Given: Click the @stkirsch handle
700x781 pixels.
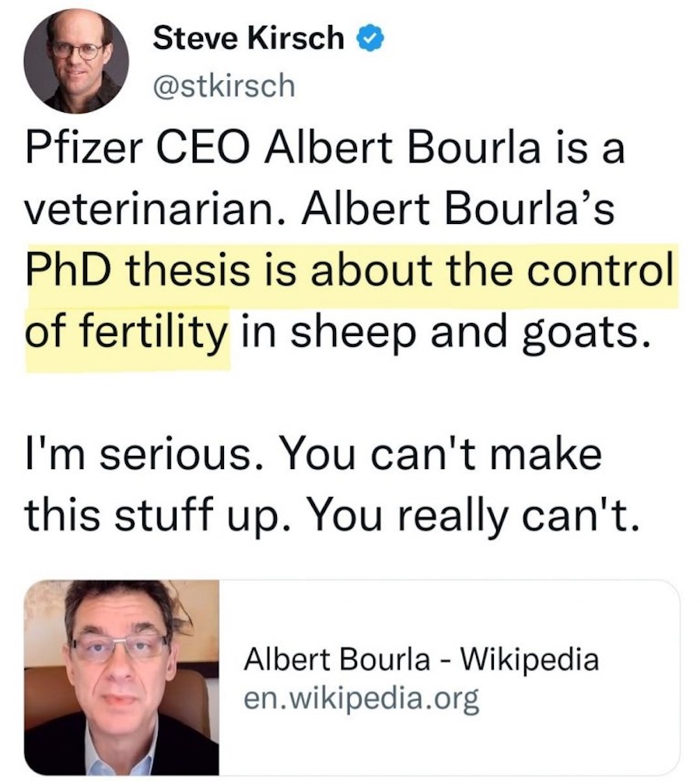Looking at the screenshot, I should pos(222,85).
